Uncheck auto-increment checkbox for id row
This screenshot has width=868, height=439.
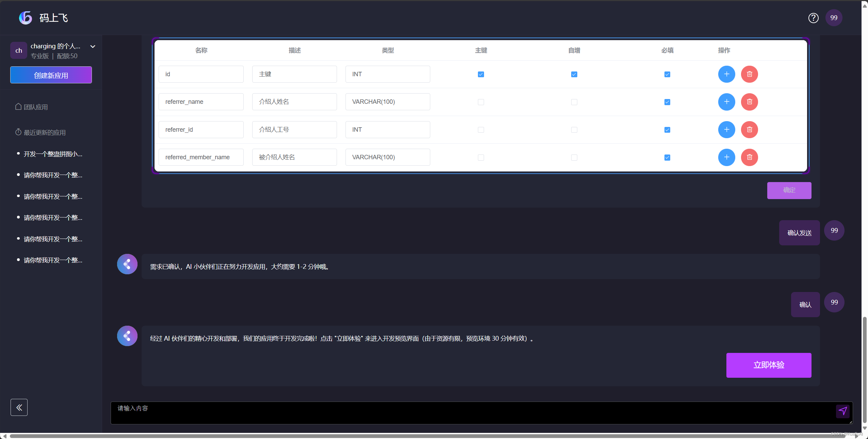574,74
